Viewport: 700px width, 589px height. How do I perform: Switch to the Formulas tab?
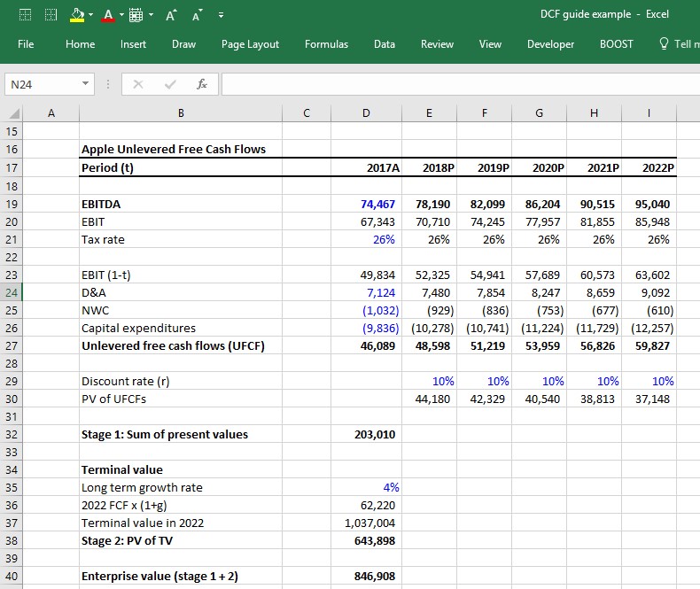point(326,44)
